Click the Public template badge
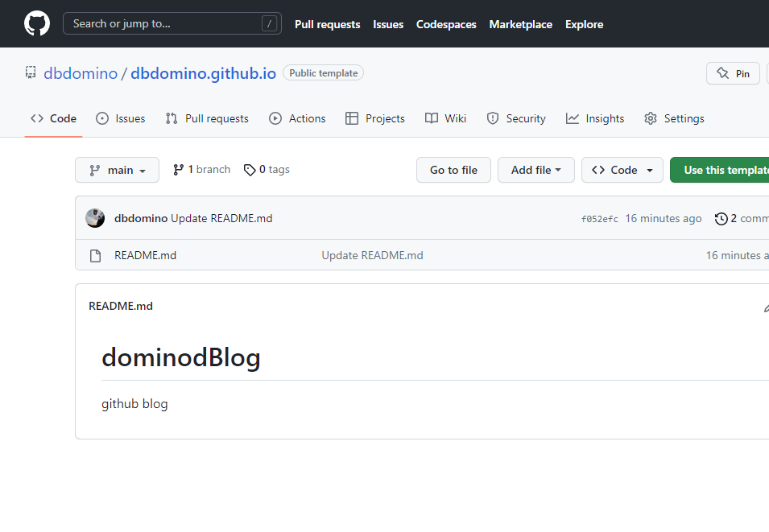 pos(323,73)
